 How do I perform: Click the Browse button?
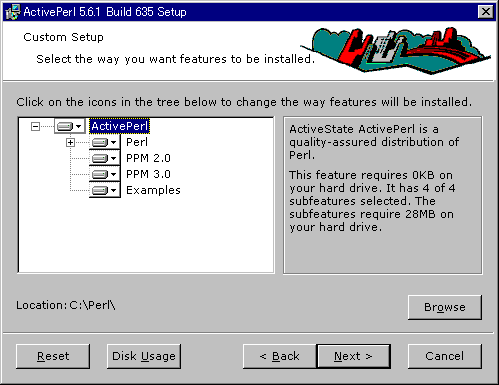click(445, 307)
